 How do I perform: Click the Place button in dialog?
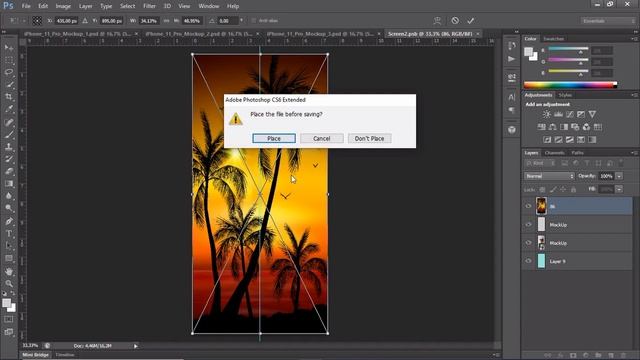coord(274,138)
